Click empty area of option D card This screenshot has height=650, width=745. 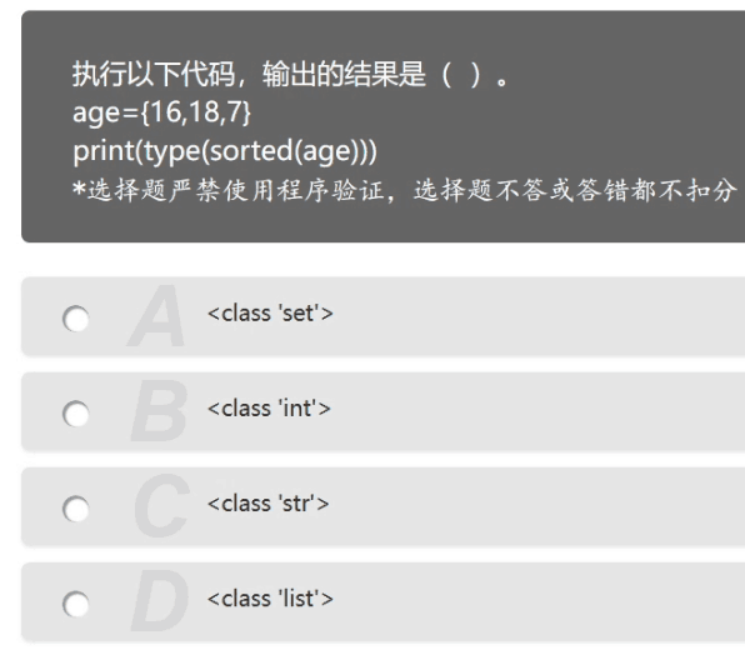(523, 602)
